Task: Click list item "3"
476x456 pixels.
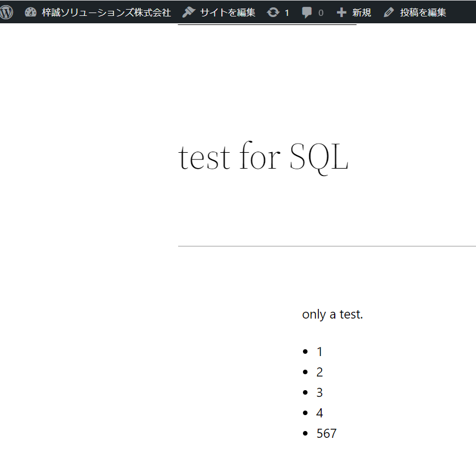Action: pyautogui.click(x=319, y=392)
